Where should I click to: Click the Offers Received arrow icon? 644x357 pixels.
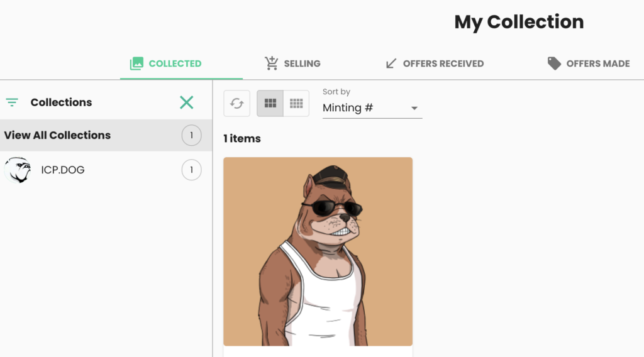pos(391,63)
